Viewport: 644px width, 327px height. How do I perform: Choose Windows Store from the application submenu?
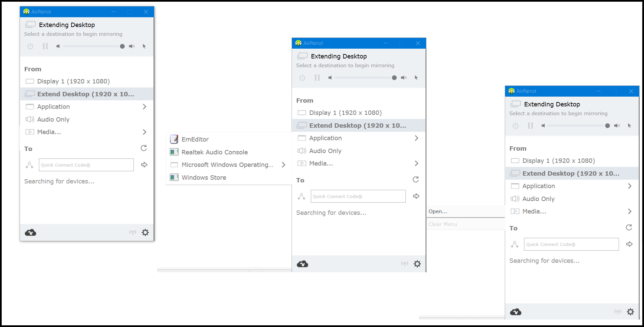coord(229,177)
